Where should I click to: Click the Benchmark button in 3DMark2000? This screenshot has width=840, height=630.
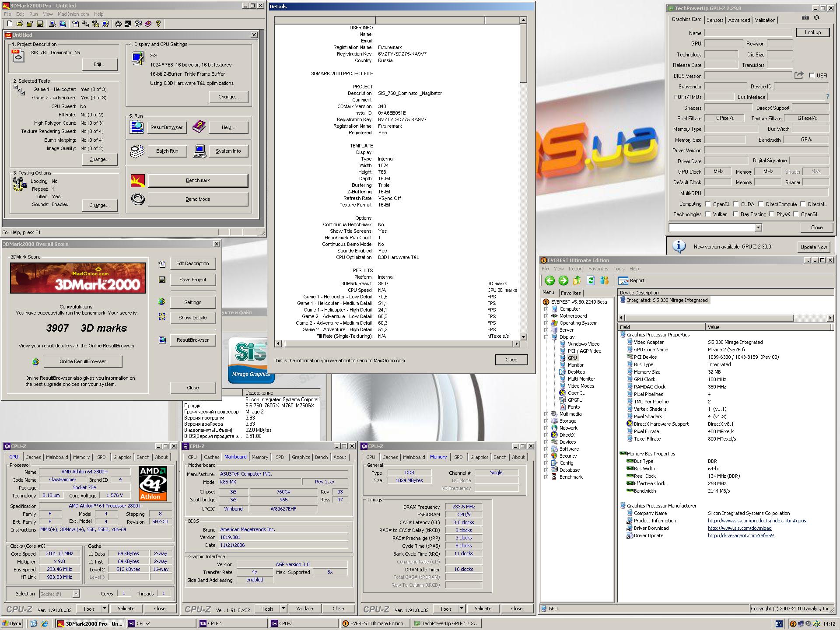coord(198,180)
